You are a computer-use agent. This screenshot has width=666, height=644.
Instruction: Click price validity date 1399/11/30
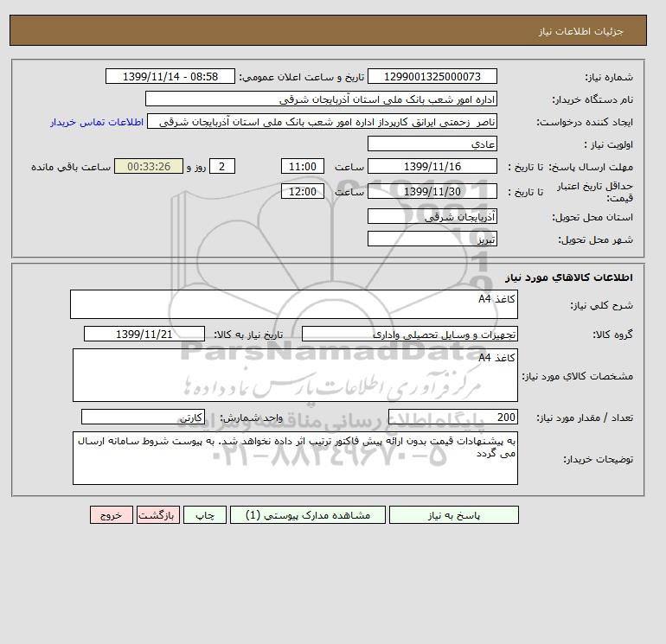(x=432, y=191)
